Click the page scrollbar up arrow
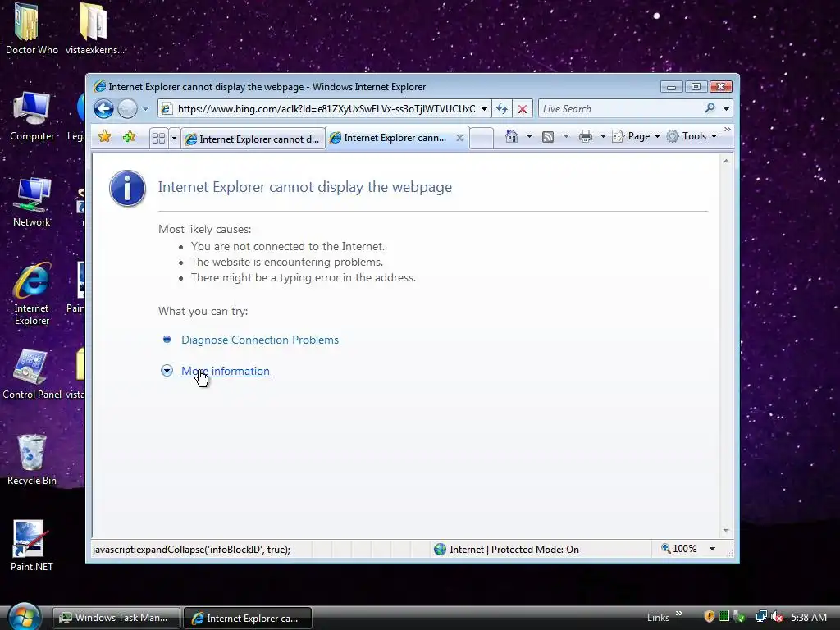840x630 pixels. [x=726, y=162]
